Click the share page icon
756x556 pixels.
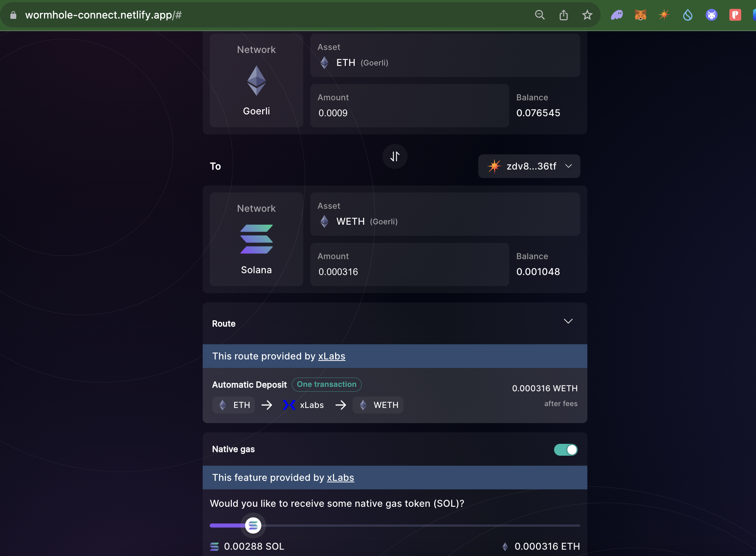[563, 15]
